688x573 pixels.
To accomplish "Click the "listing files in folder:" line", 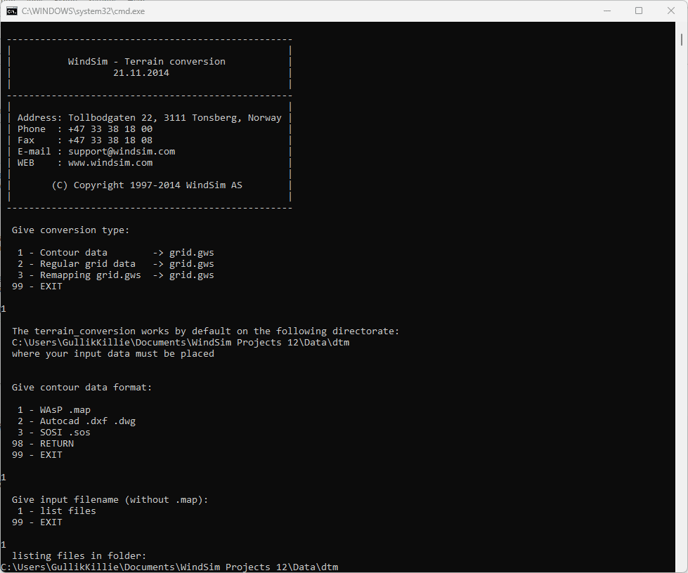I will pyautogui.click(x=79, y=556).
